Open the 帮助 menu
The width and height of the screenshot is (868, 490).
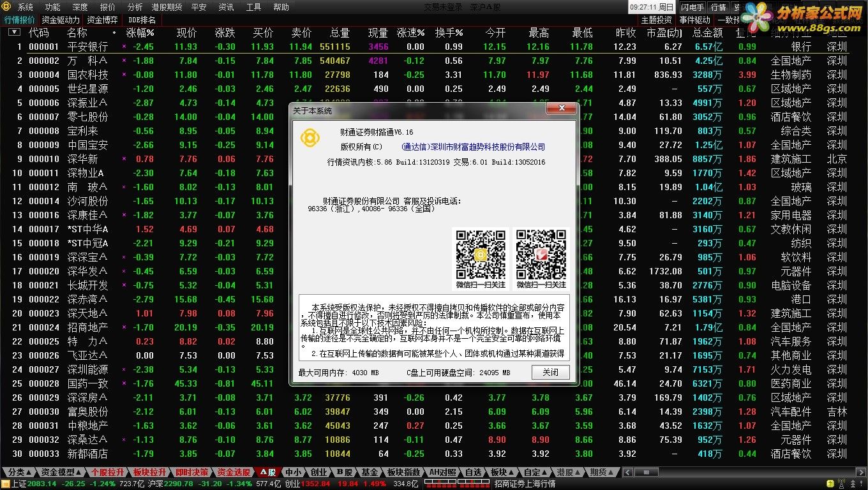281,7
